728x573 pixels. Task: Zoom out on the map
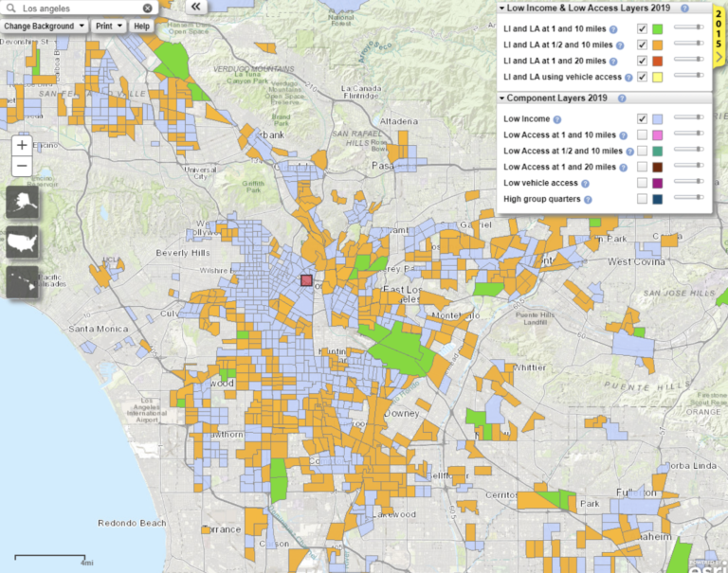pyautogui.click(x=22, y=166)
